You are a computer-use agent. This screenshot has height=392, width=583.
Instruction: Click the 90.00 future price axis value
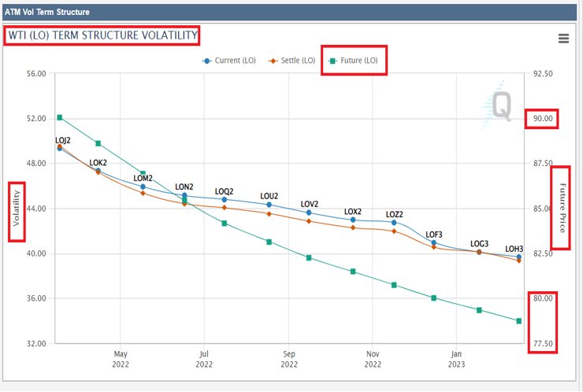(543, 119)
